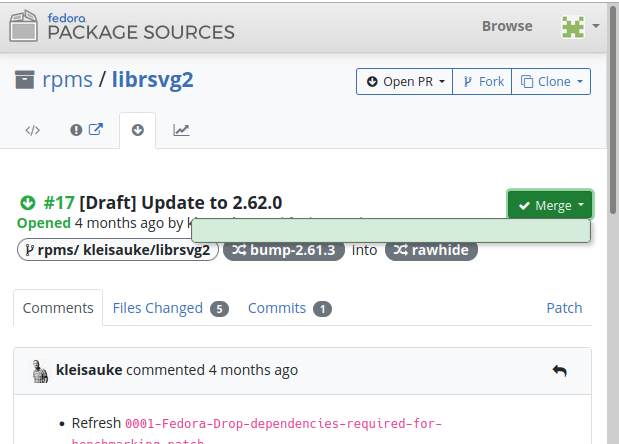Click the bump-2.61.3 branch badge
The image size is (619, 444).
(284, 250)
